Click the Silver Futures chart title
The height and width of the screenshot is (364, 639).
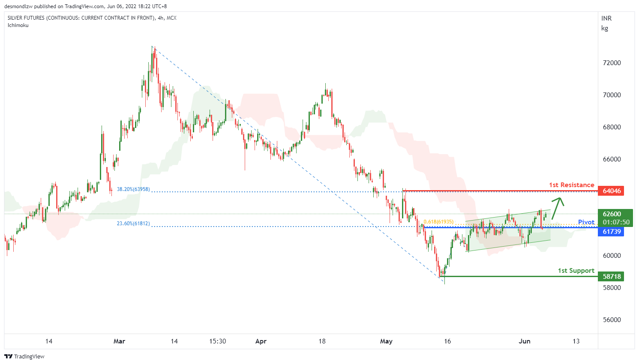92,18
